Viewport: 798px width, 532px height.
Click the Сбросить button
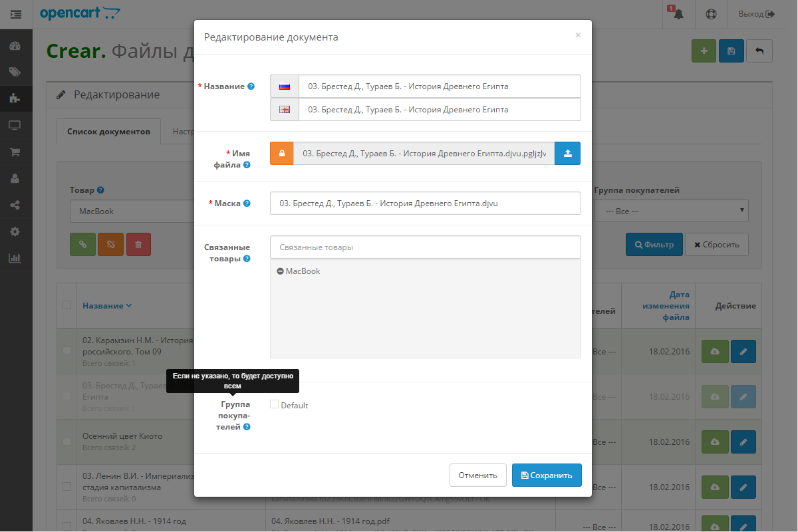[717, 244]
